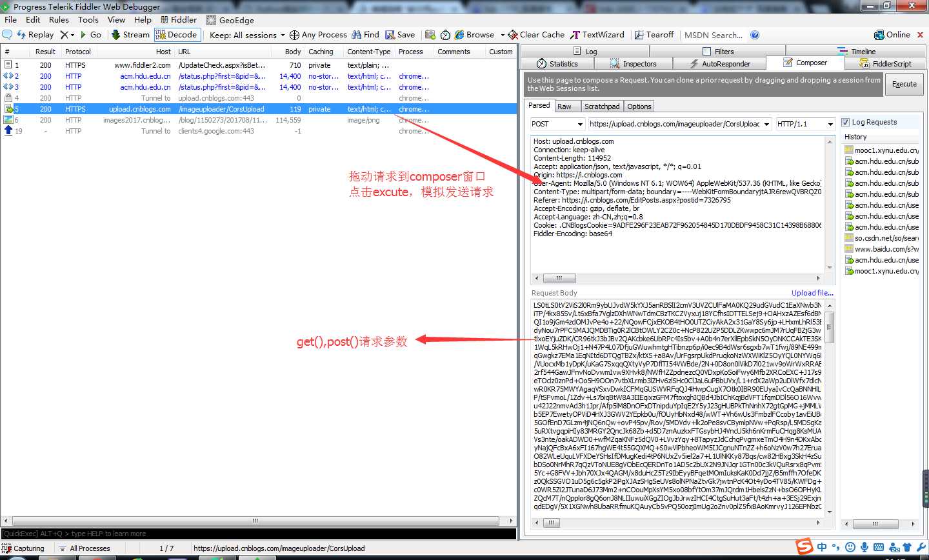929x560 pixels.
Task: Click the Find binoculars button
Action: [365, 35]
